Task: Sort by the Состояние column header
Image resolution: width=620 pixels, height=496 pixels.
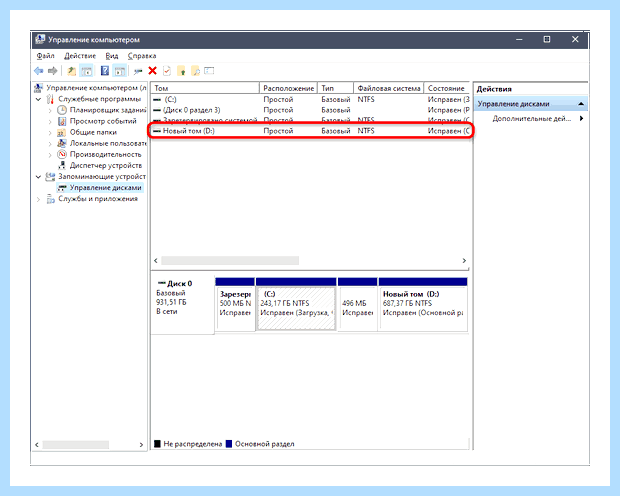Action: (x=447, y=88)
